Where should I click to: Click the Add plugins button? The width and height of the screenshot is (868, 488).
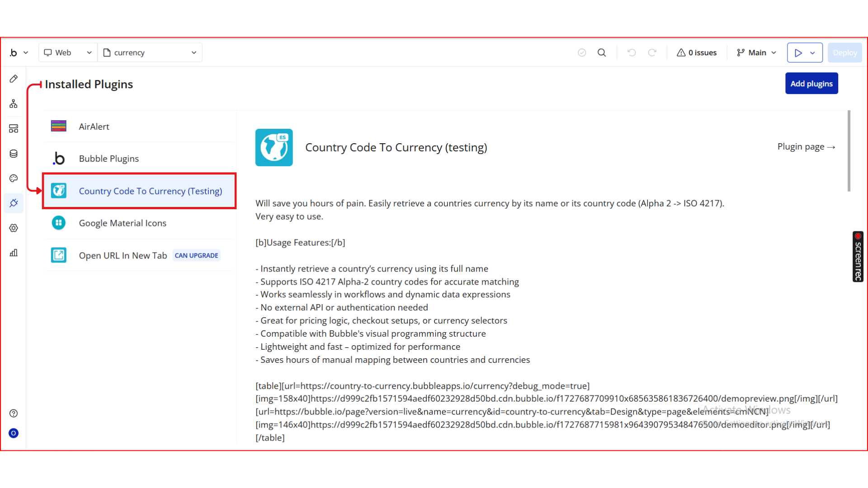click(x=811, y=84)
